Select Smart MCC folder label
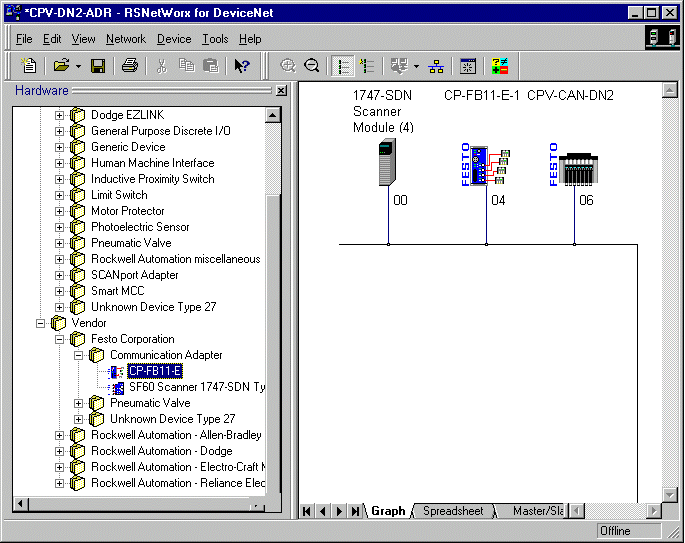The width and height of the screenshot is (685, 543). pos(118,291)
